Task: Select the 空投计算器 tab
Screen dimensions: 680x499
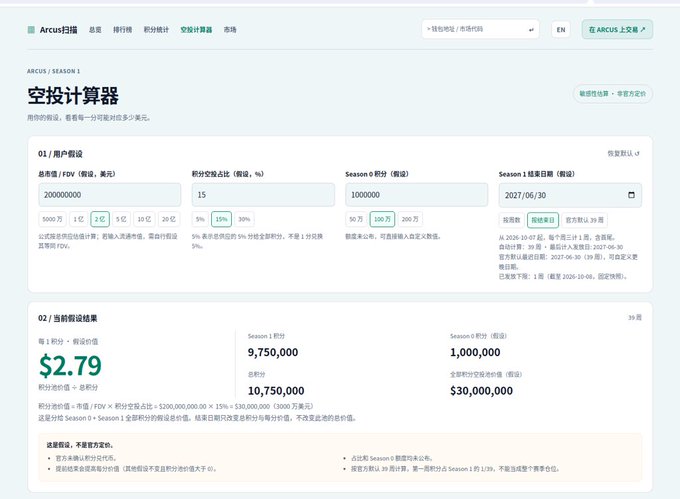Action: pyautogui.click(x=196, y=30)
